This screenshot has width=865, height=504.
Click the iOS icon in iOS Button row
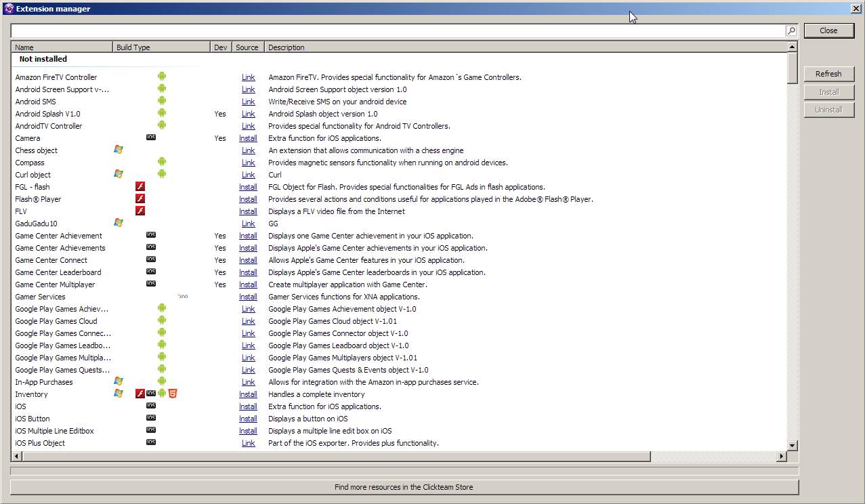[x=151, y=417]
